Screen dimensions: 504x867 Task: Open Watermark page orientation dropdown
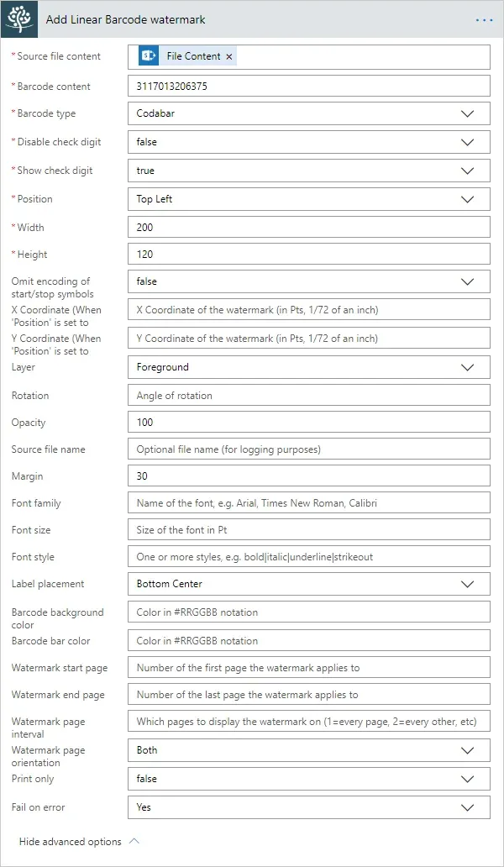pos(309,750)
